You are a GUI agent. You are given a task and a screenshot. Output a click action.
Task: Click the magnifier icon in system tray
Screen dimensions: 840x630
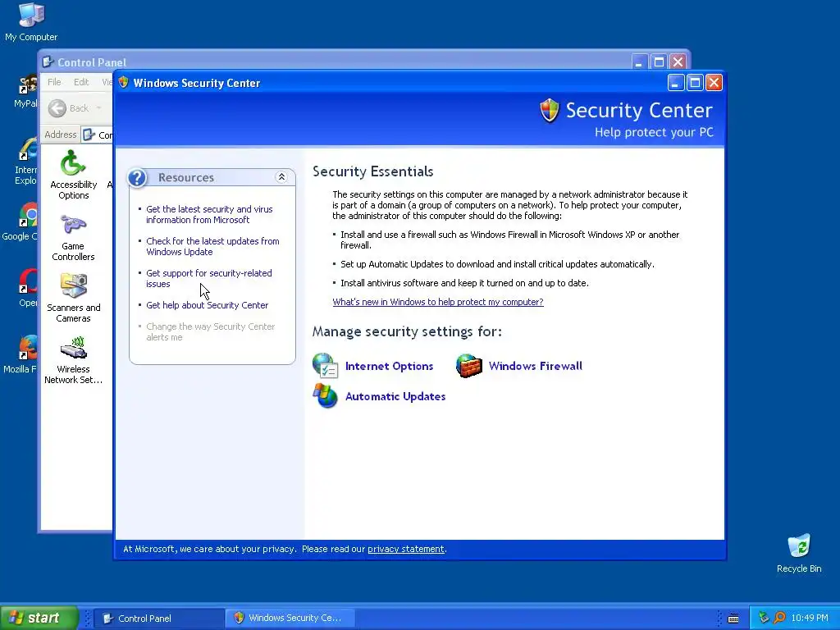779,618
